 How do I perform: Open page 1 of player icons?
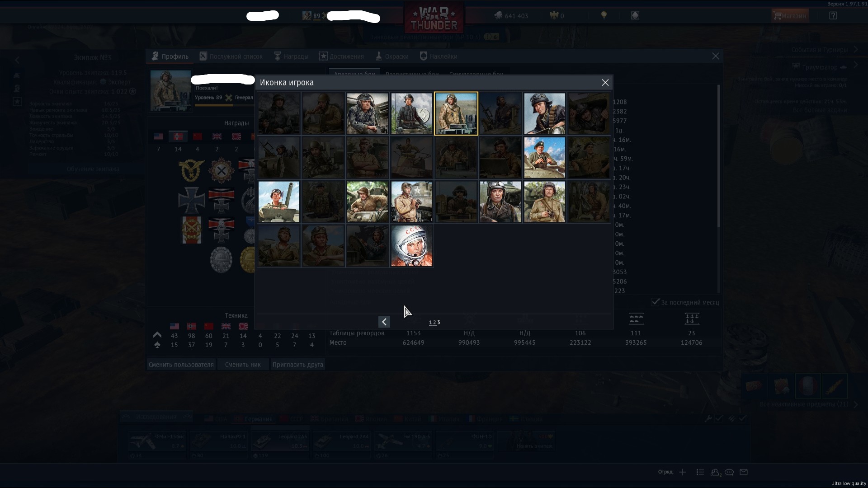point(430,323)
